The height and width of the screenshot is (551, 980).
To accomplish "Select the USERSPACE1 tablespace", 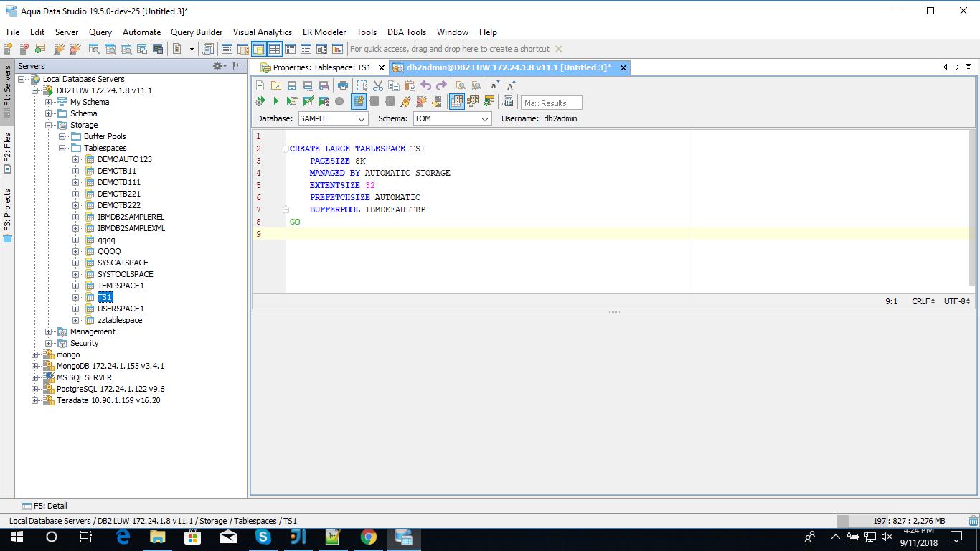I will 121,309.
